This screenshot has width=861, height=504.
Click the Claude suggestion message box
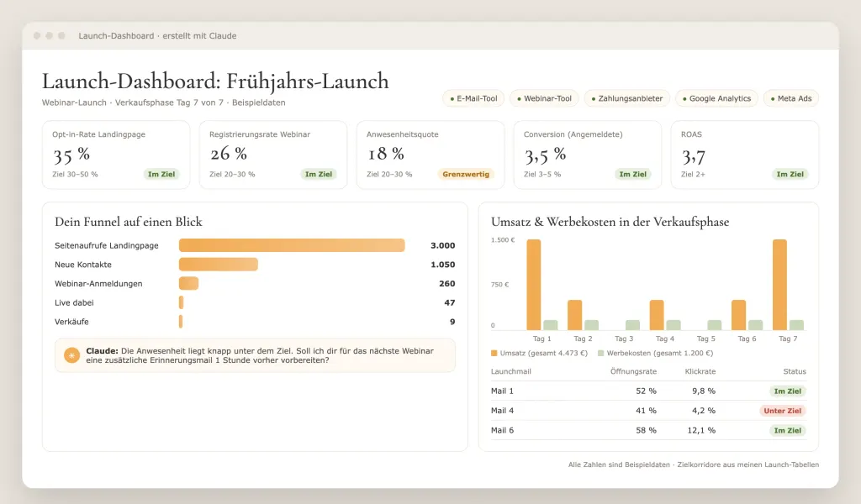[x=255, y=355]
